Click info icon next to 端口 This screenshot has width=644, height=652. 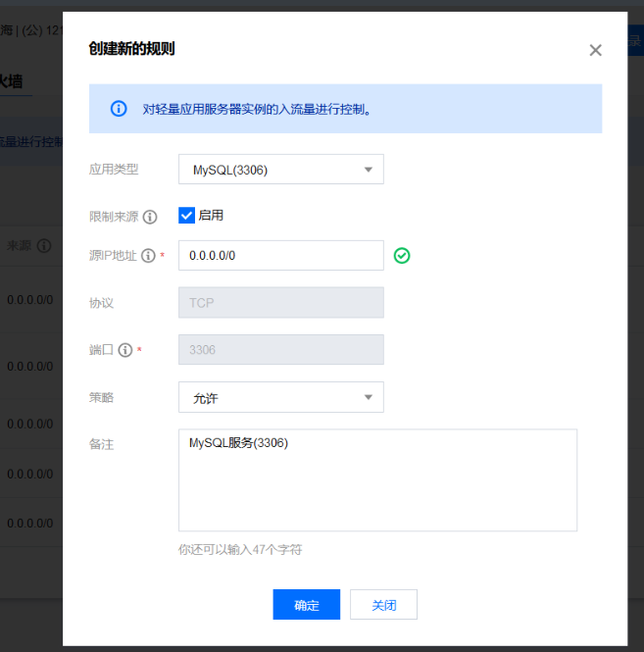coord(125,350)
